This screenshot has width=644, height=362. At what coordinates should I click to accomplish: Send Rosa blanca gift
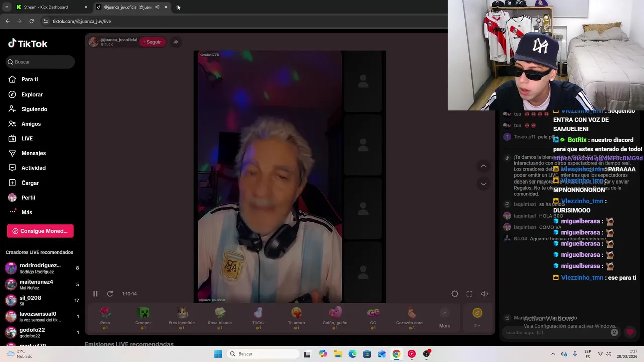pyautogui.click(x=220, y=318)
